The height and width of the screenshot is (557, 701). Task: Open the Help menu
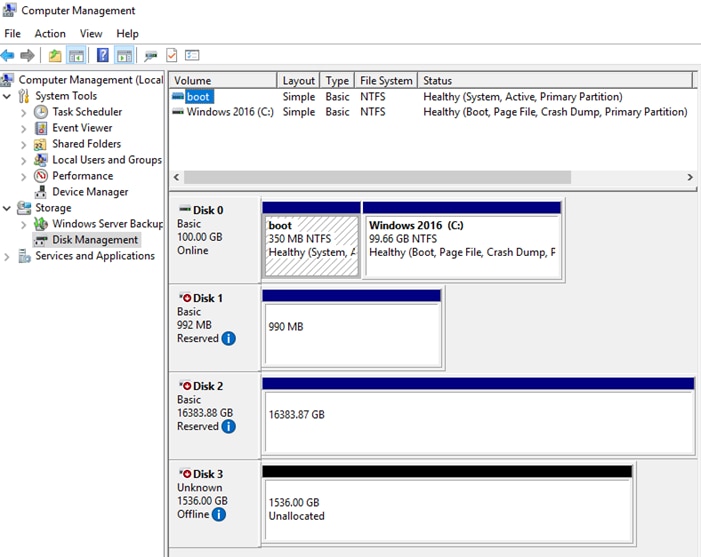(127, 34)
